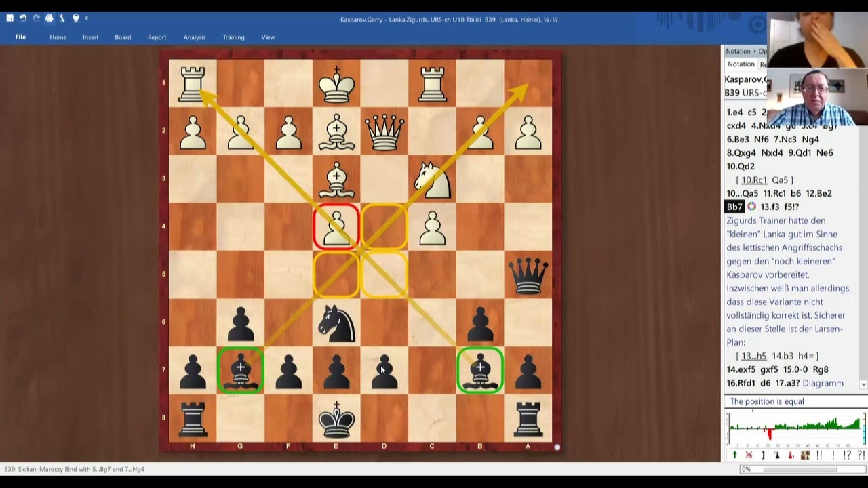Switch to the Home ribbon tab

[x=58, y=37]
